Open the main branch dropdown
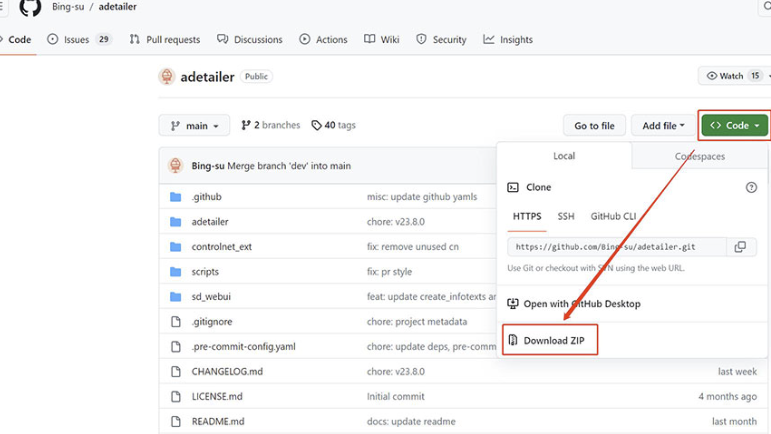The image size is (771, 434). 194,126
